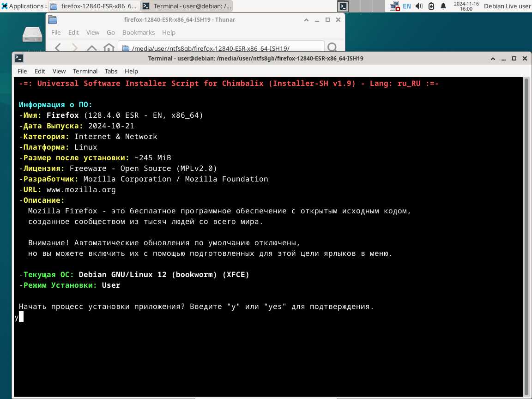This screenshot has height=399, width=532.
Task: Roll up the Terminal window with the arrow button
Action: 493,58
